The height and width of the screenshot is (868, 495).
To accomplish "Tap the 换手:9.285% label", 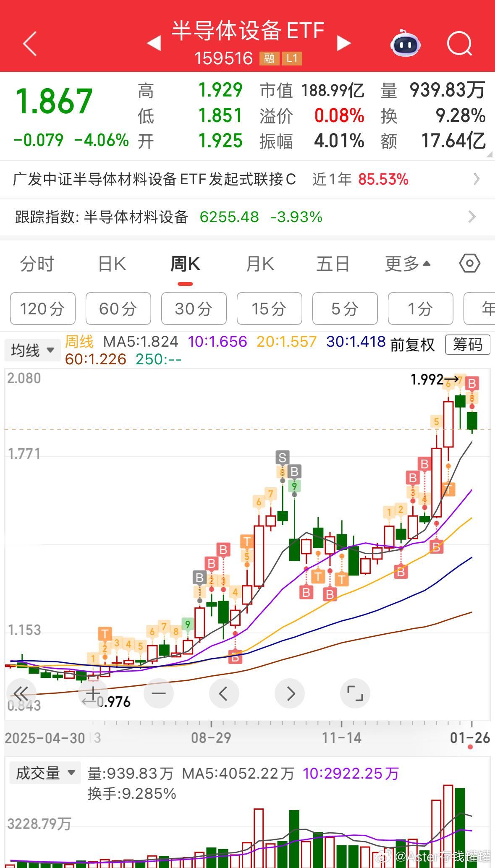I will pyautogui.click(x=132, y=794).
